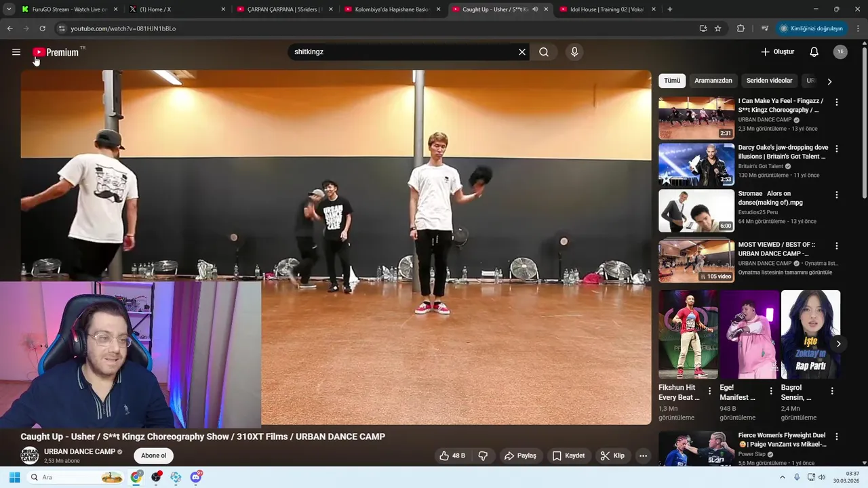This screenshot has height=488, width=868.
Task: Select the Seriden videolar filter chip
Action: tap(770, 81)
